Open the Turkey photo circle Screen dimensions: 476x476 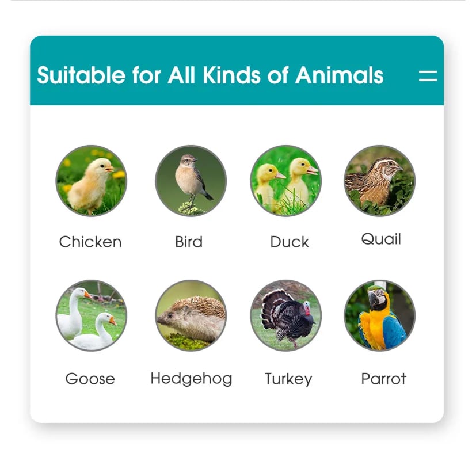(x=285, y=315)
